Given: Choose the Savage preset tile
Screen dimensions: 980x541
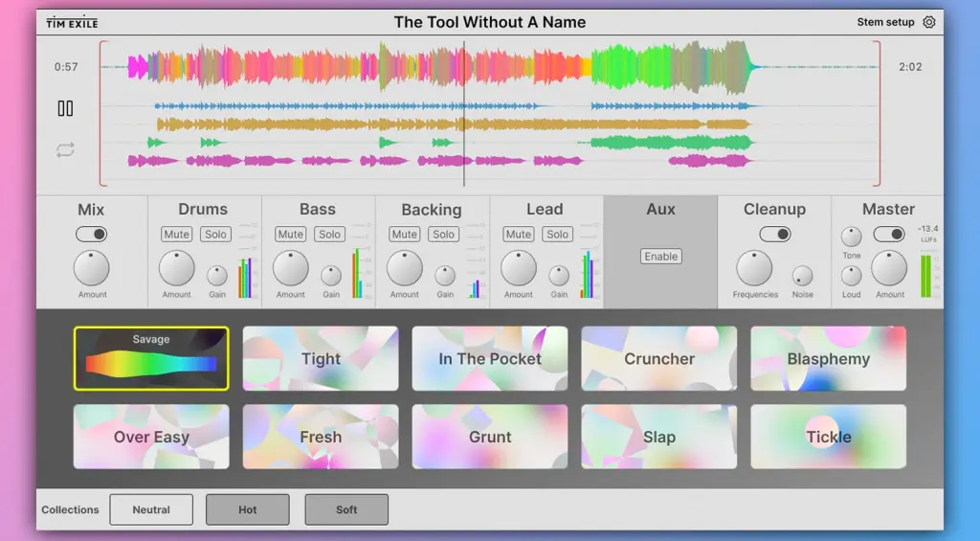Looking at the screenshot, I should click(x=151, y=358).
